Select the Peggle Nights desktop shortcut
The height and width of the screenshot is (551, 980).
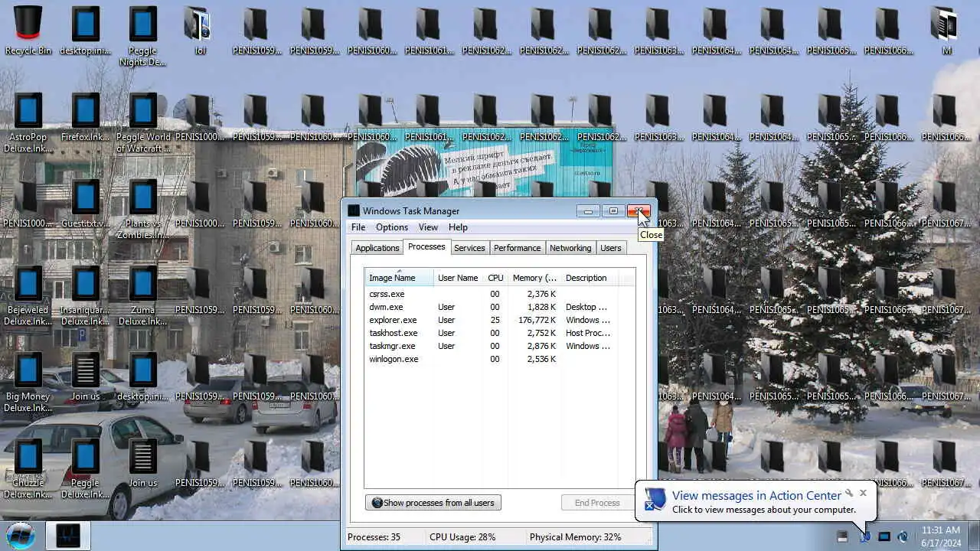(x=142, y=36)
